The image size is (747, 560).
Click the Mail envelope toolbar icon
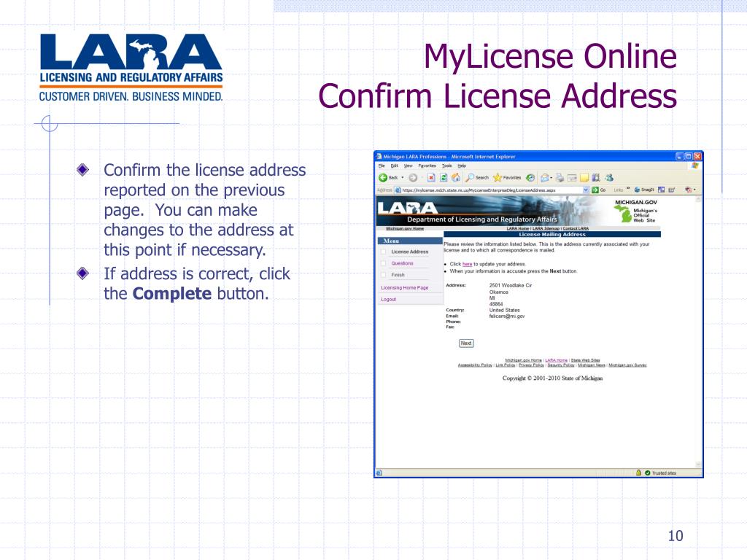click(544, 178)
